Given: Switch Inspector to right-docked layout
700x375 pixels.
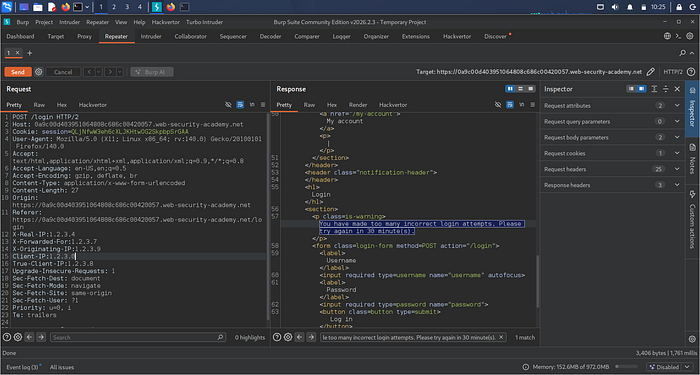Looking at the screenshot, I should point(642,89).
